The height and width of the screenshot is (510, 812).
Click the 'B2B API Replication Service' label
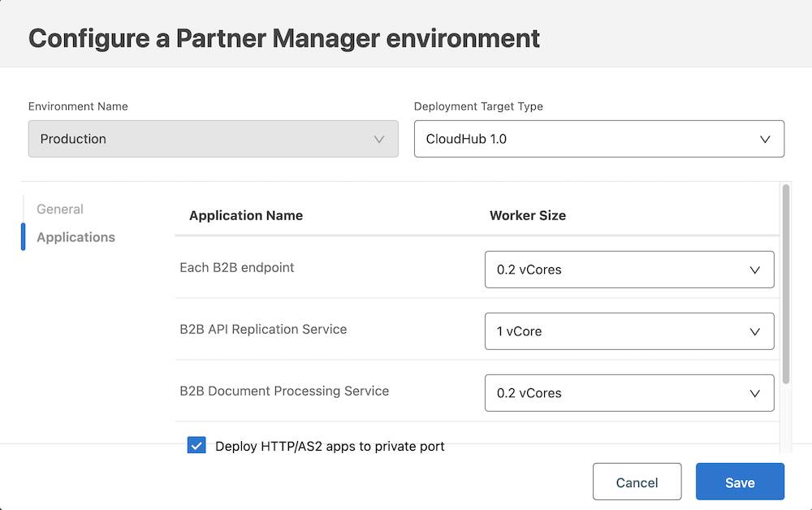tap(263, 329)
